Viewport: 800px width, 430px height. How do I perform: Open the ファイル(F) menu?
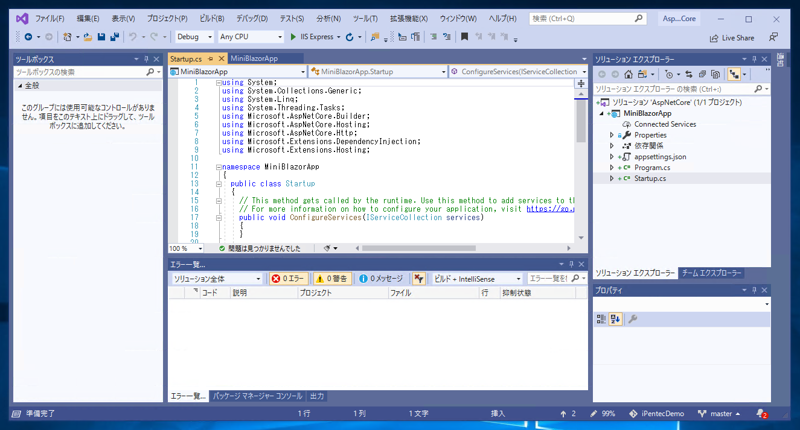tap(49, 19)
